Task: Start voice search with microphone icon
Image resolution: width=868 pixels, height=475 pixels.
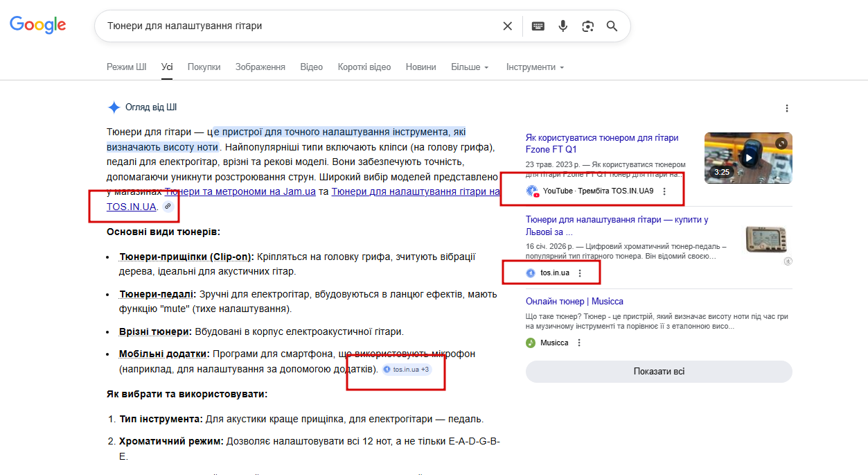Action: (563, 26)
